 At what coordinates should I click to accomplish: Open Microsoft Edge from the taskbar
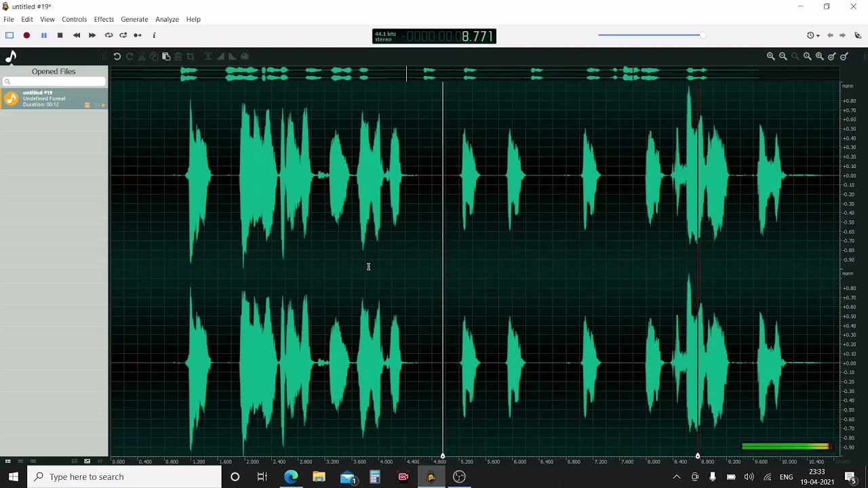(x=291, y=477)
